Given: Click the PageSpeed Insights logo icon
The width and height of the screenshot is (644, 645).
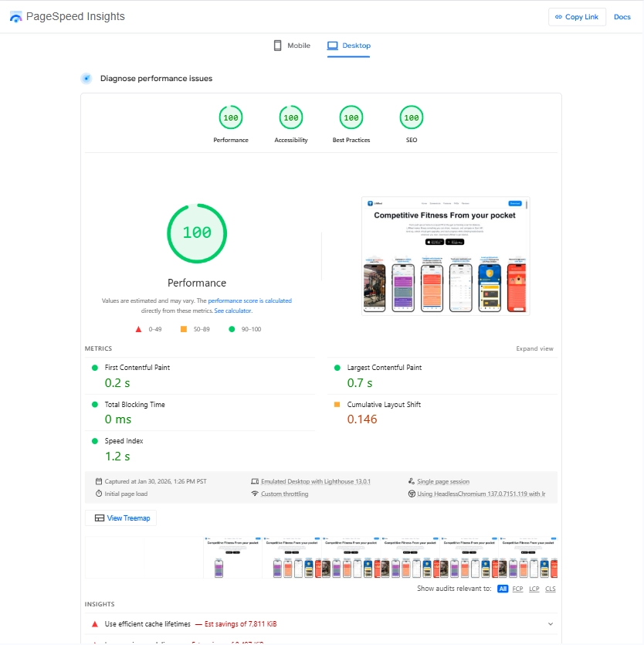Looking at the screenshot, I should (x=15, y=15).
